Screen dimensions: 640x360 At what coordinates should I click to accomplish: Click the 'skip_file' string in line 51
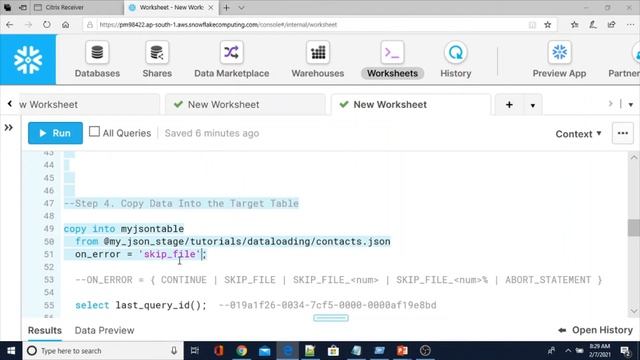point(170,254)
